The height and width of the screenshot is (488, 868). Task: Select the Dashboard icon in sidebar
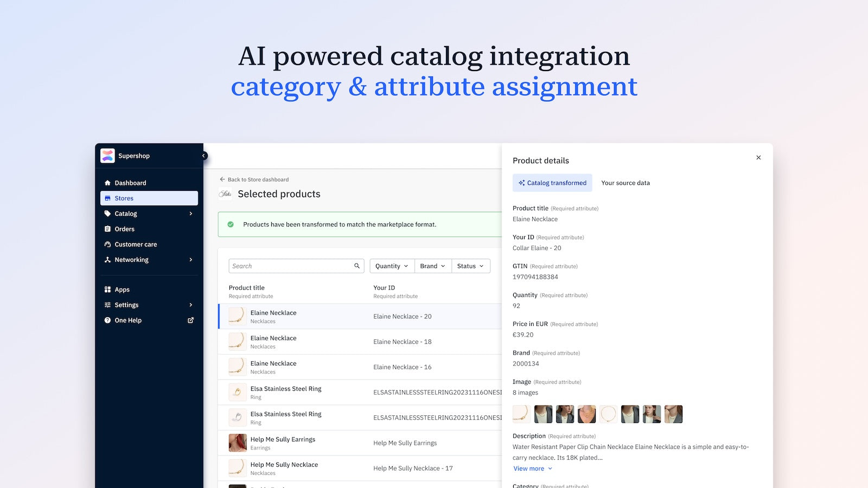[108, 183]
